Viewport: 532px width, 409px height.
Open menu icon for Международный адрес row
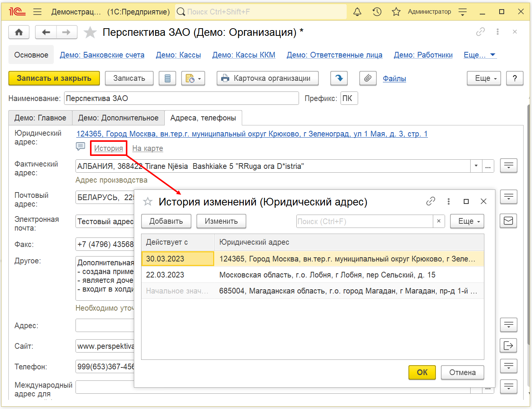click(509, 387)
